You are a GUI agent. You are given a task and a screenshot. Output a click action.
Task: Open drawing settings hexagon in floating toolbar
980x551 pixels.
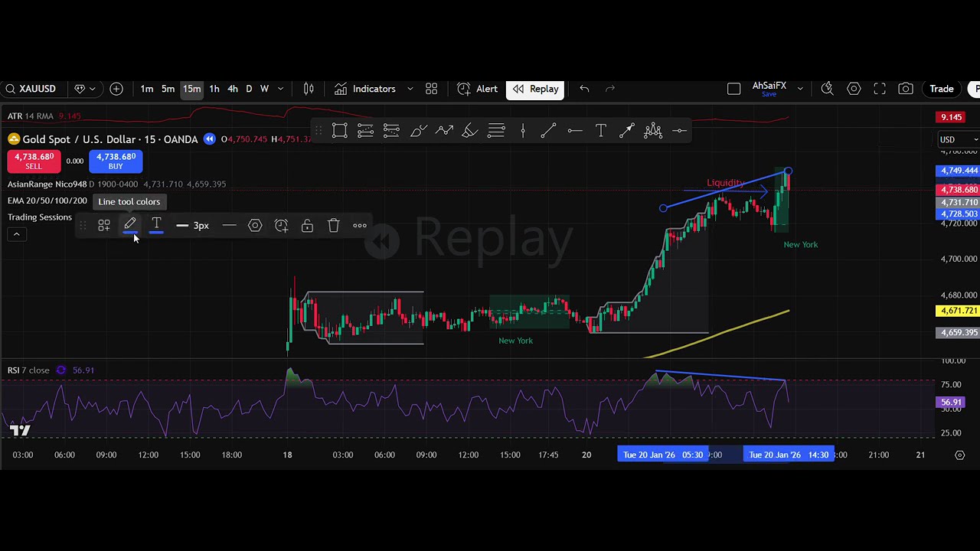(255, 226)
